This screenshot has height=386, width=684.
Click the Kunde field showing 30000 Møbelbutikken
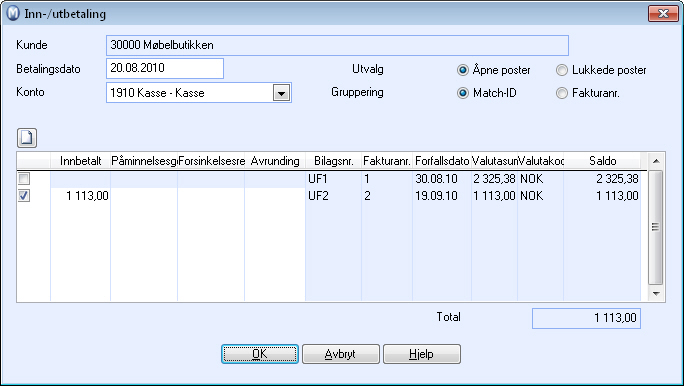click(x=337, y=45)
